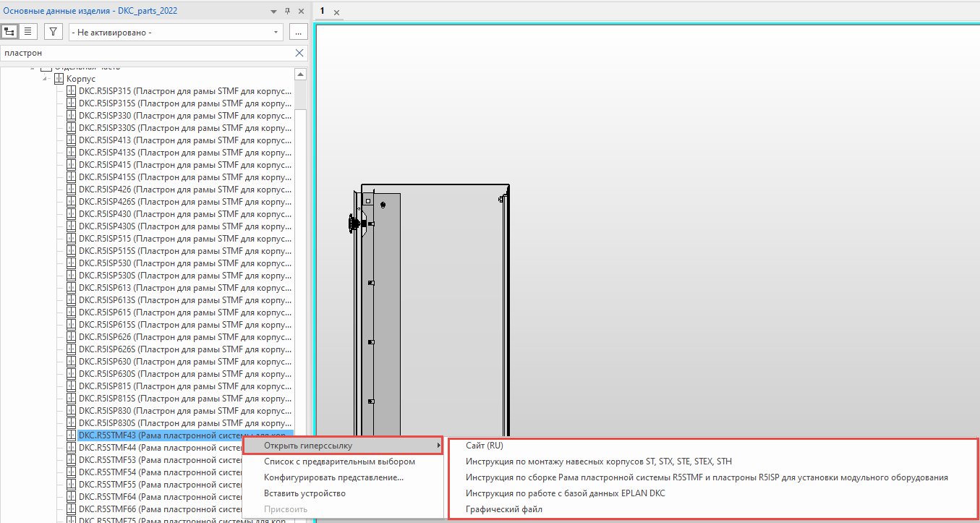980x523 pixels.
Task: Select part DKC.R5ISP613 in tree
Action: (x=185, y=288)
